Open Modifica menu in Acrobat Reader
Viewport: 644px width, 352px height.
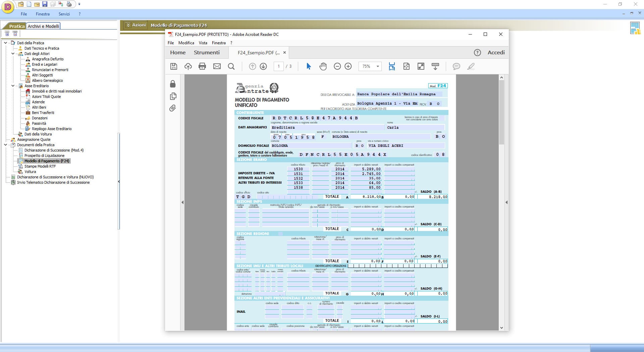coord(186,43)
